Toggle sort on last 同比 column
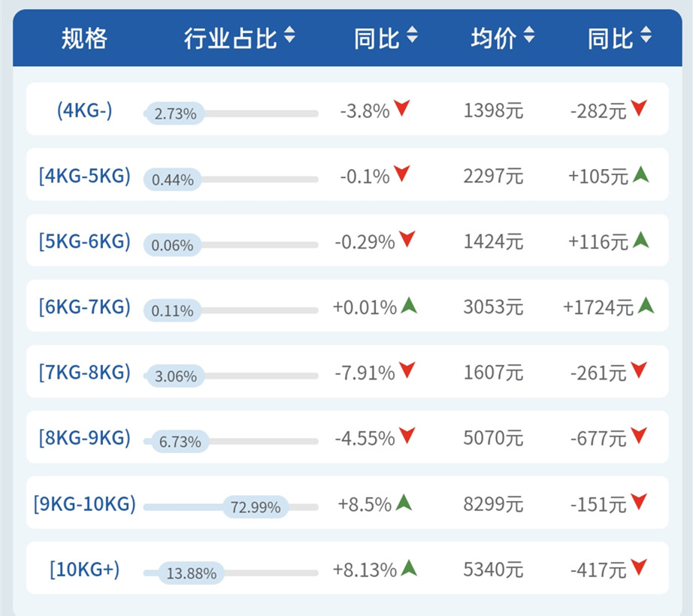This screenshot has width=693, height=616. point(646,35)
